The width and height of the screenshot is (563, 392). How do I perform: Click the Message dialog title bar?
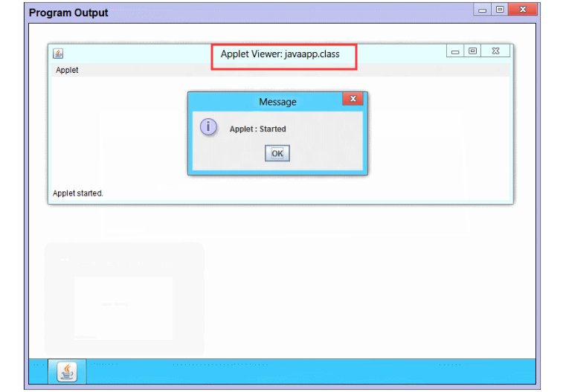(277, 102)
